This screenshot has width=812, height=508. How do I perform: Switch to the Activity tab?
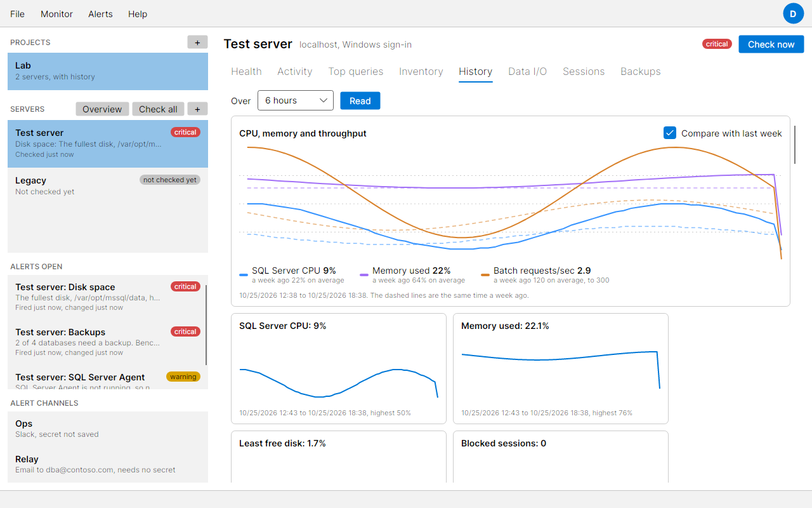click(x=295, y=72)
